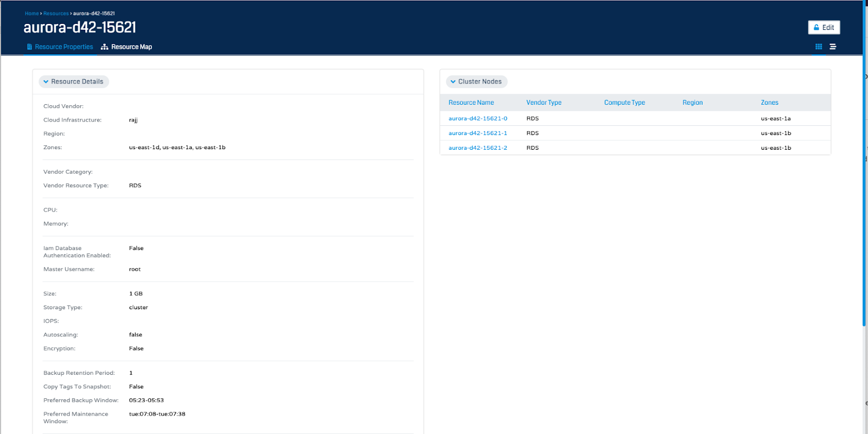
Task: Open node aurora-d42-15621-2 link
Action: click(x=478, y=148)
